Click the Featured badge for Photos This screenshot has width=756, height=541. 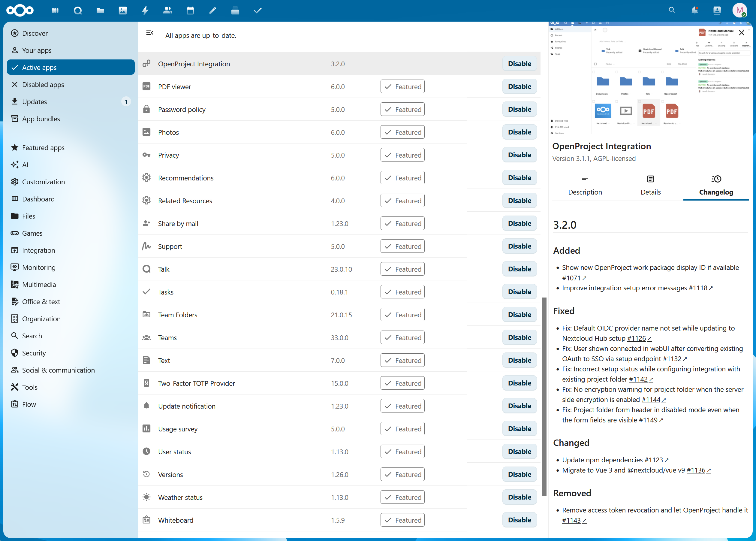tap(402, 132)
